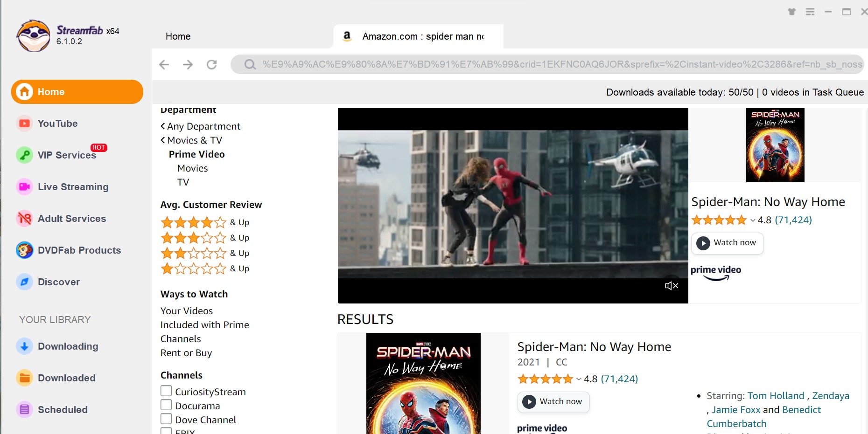Select Channels under Ways to Watch

click(x=181, y=339)
